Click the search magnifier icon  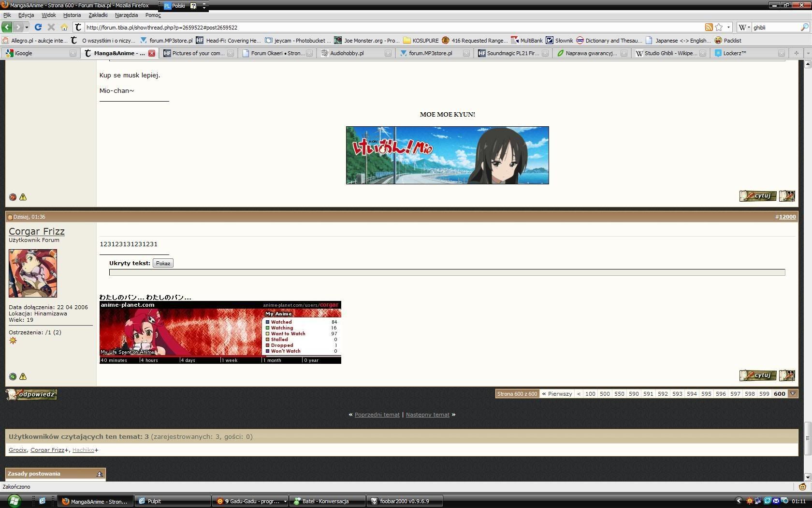coord(805,27)
